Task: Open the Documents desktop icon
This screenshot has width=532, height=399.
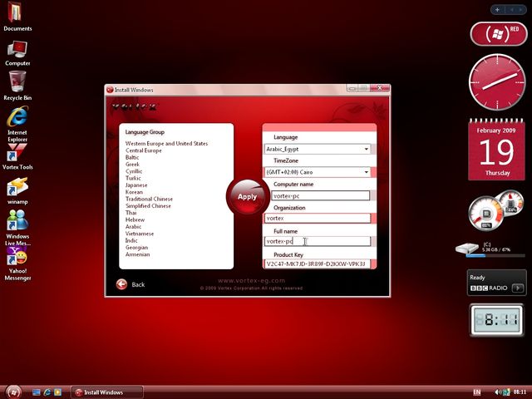Action: (x=17, y=17)
